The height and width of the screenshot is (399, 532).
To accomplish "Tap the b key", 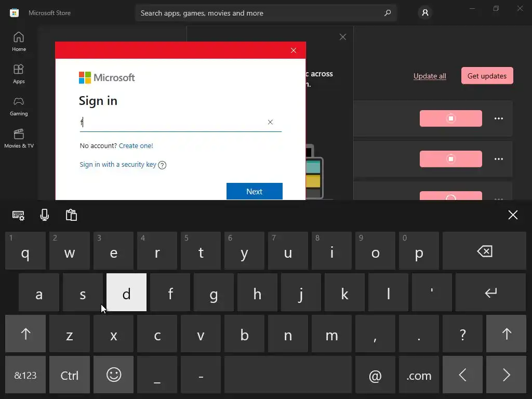I will pyautogui.click(x=244, y=334).
